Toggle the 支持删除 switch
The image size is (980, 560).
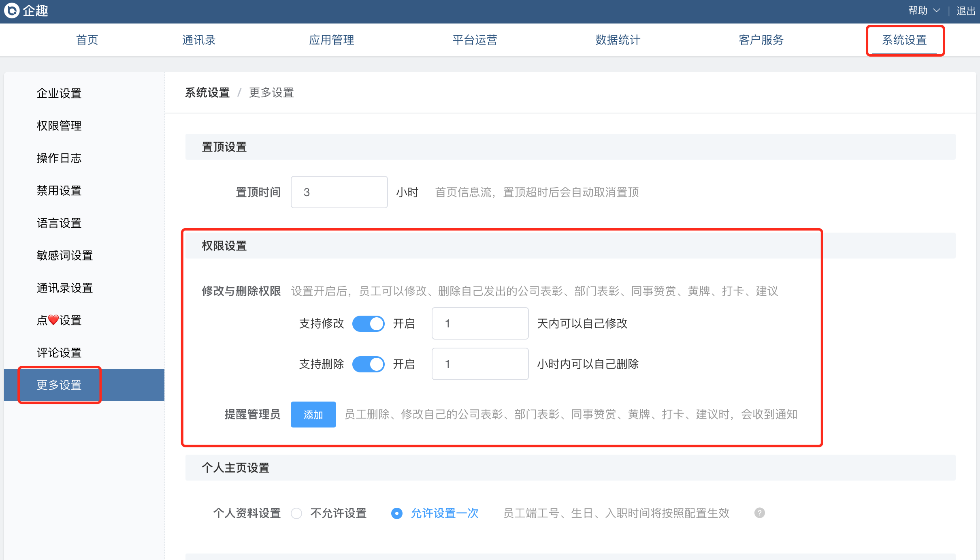click(x=368, y=364)
